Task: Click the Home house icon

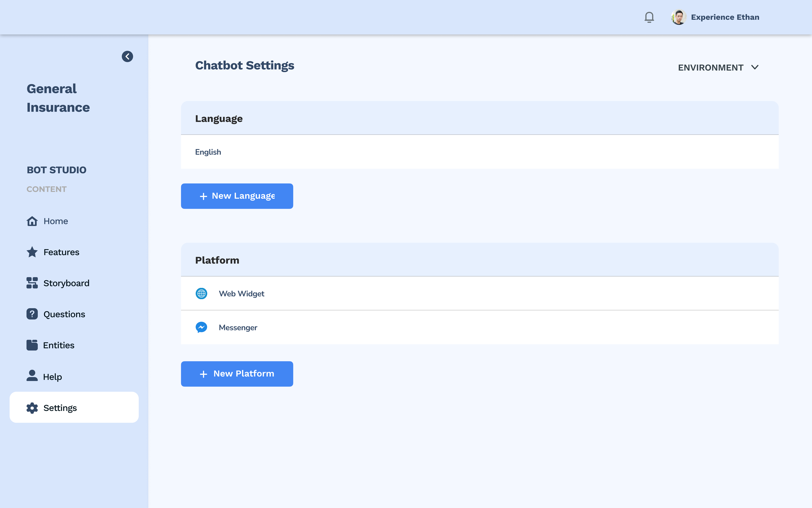Action: (x=32, y=221)
